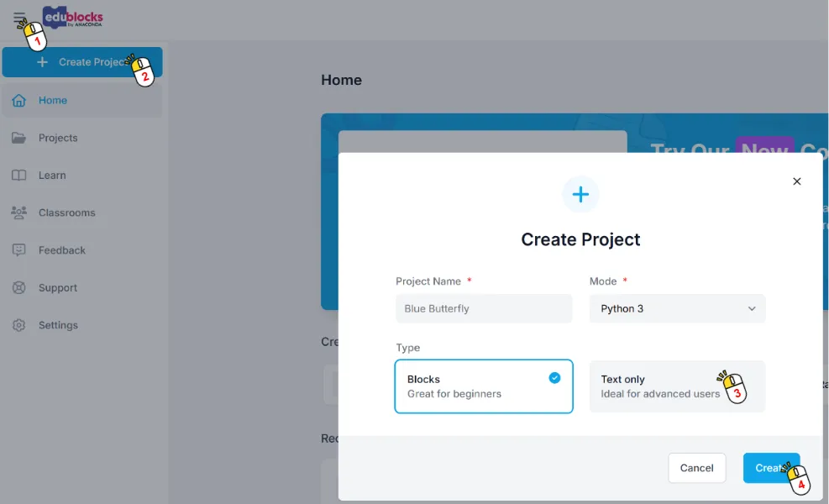Image resolution: width=829 pixels, height=504 pixels.
Task: Click the hamburger menu icon
Action: [x=18, y=18]
